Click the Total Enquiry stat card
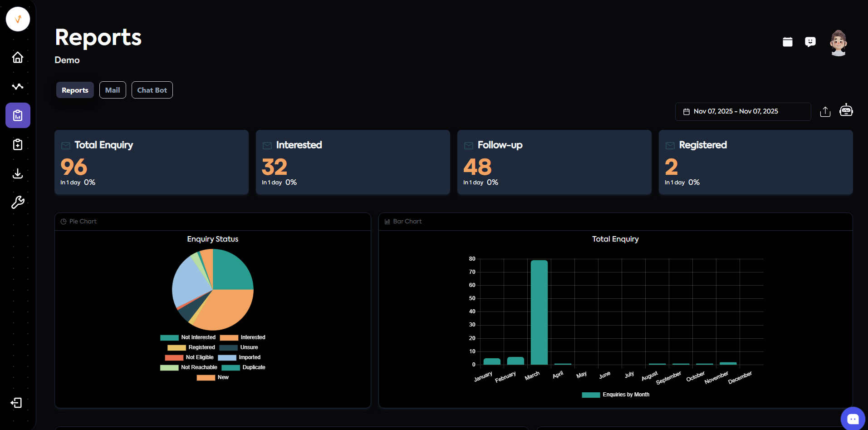The image size is (868, 430). [x=152, y=162]
